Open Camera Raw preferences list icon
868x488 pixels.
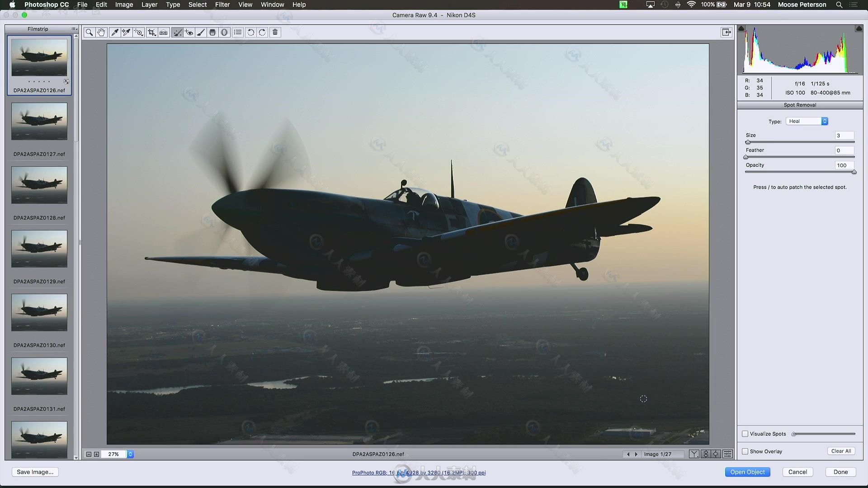(238, 33)
